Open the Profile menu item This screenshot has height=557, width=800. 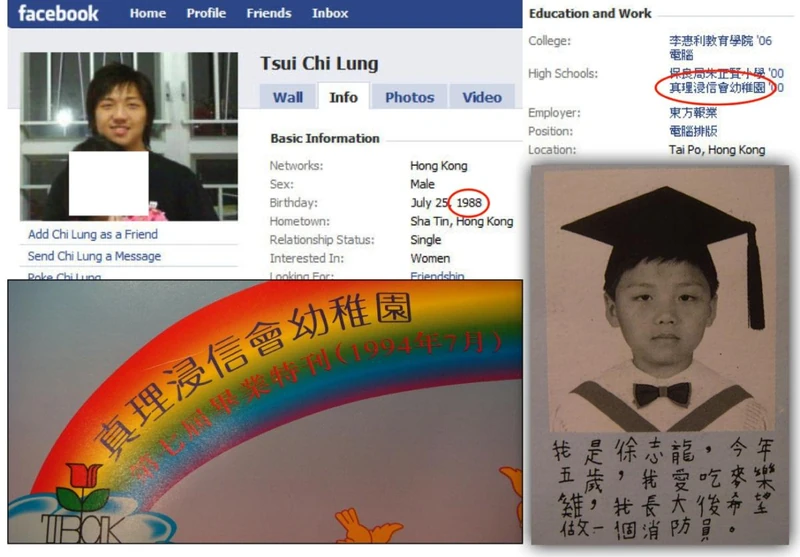coord(206,13)
